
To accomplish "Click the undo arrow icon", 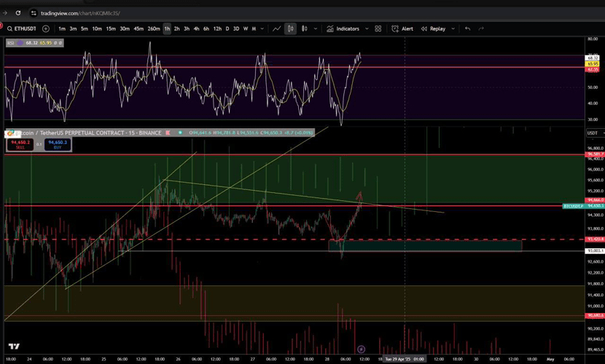I will (467, 29).
